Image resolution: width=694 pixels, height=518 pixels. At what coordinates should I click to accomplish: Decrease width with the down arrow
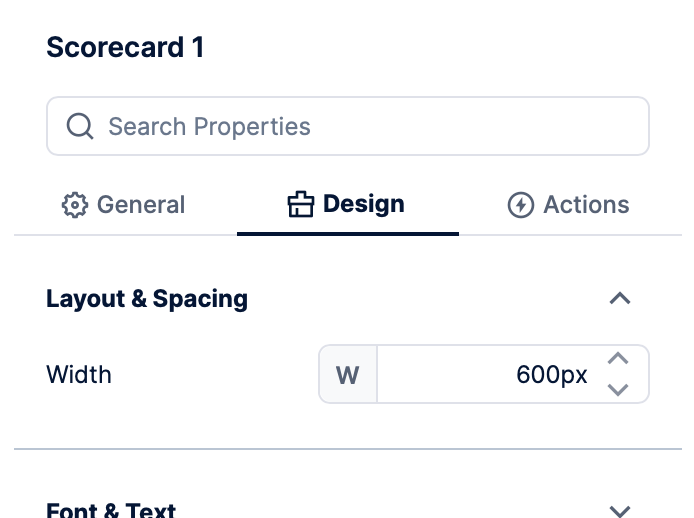tap(618, 388)
